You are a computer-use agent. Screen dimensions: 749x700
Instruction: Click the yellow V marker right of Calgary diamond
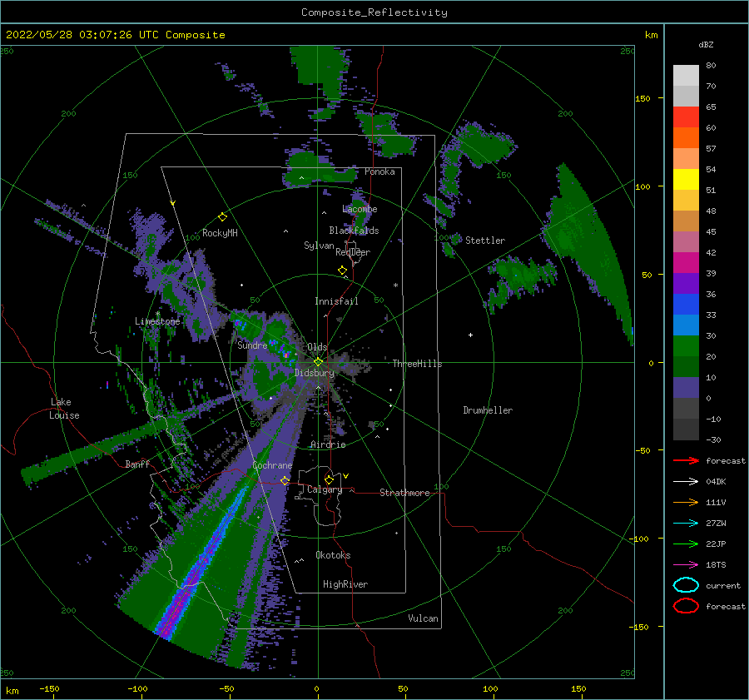[x=345, y=476]
